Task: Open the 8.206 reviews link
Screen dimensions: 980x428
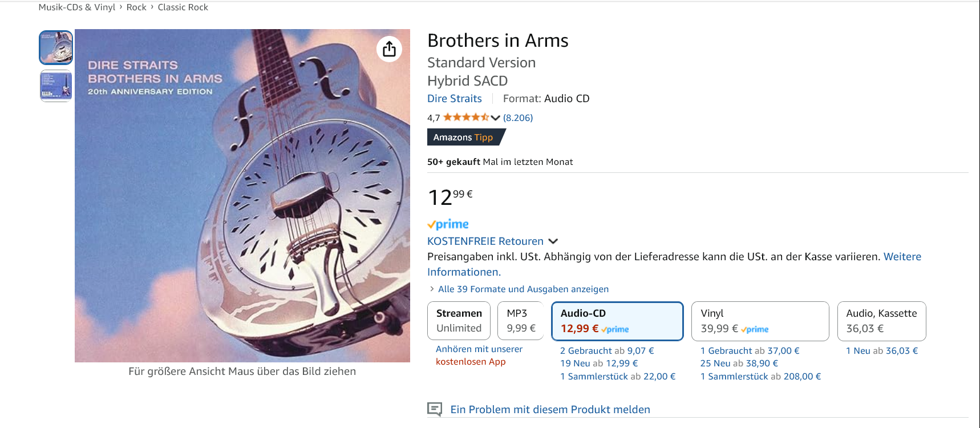Action: click(x=518, y=118)
